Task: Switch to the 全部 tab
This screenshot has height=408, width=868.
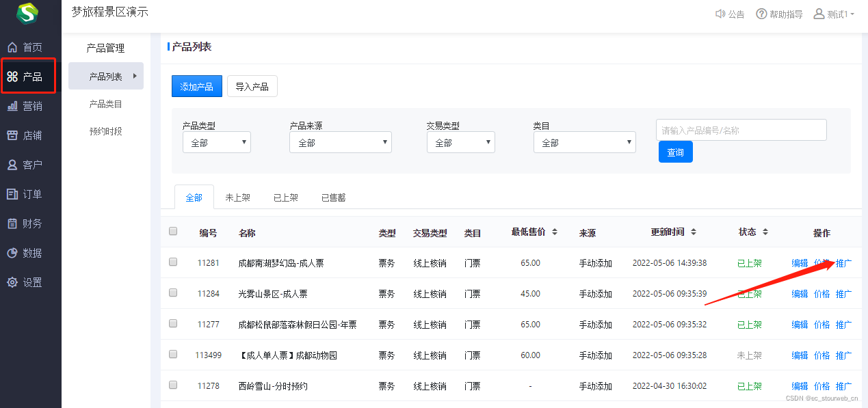Action: click(x=194, y=198)
